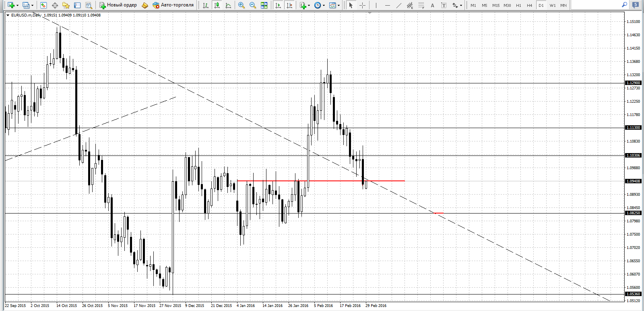
Task: Expand the Arrows dropdown arrow
Action: (461, 5)
